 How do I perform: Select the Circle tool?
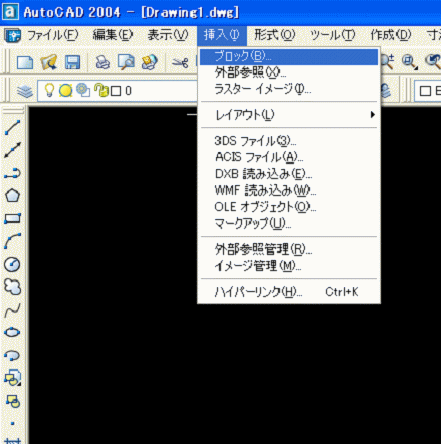(13, 264)
